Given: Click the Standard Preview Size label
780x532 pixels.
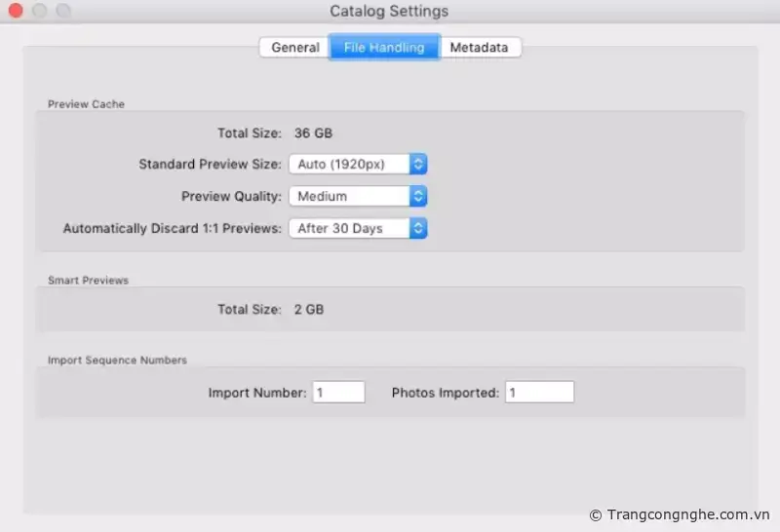Looking at the screenshot, I should (210, 165).
